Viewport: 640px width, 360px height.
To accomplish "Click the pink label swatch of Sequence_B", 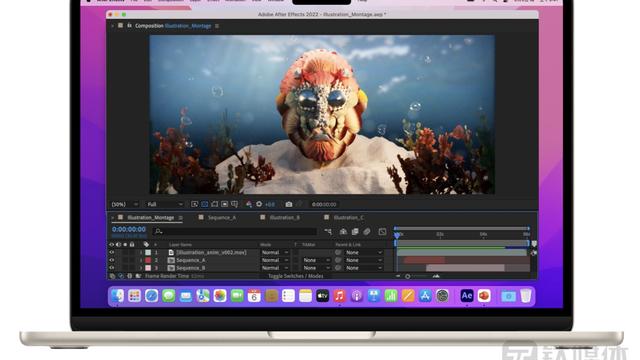I will pos(148,268).
